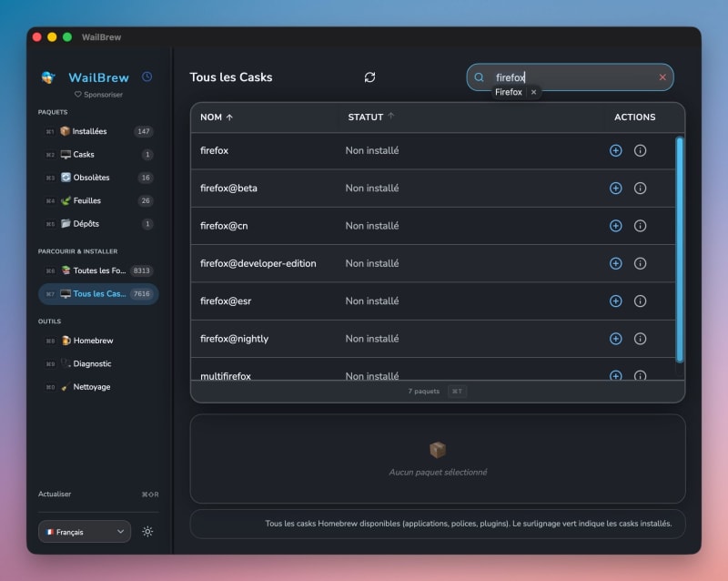728x581 pixels.
Task: Click the table's vertical scrollbar
Action: click(679, 250)
